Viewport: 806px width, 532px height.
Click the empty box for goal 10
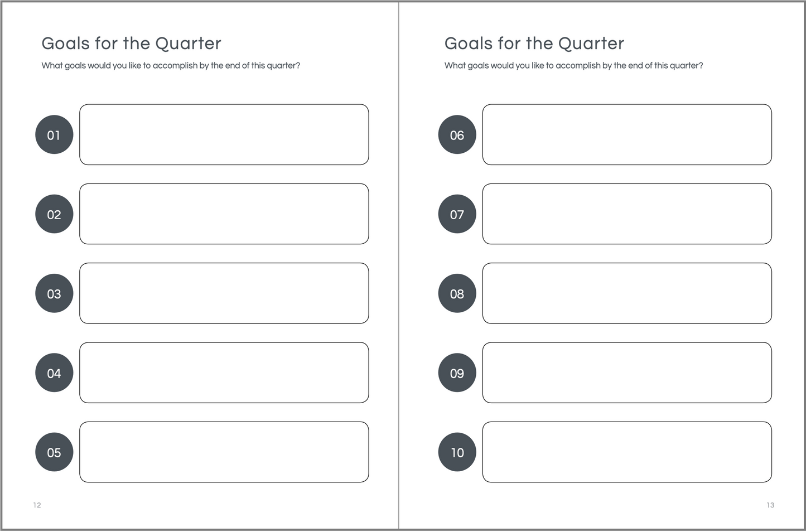[x=626, y=452]
